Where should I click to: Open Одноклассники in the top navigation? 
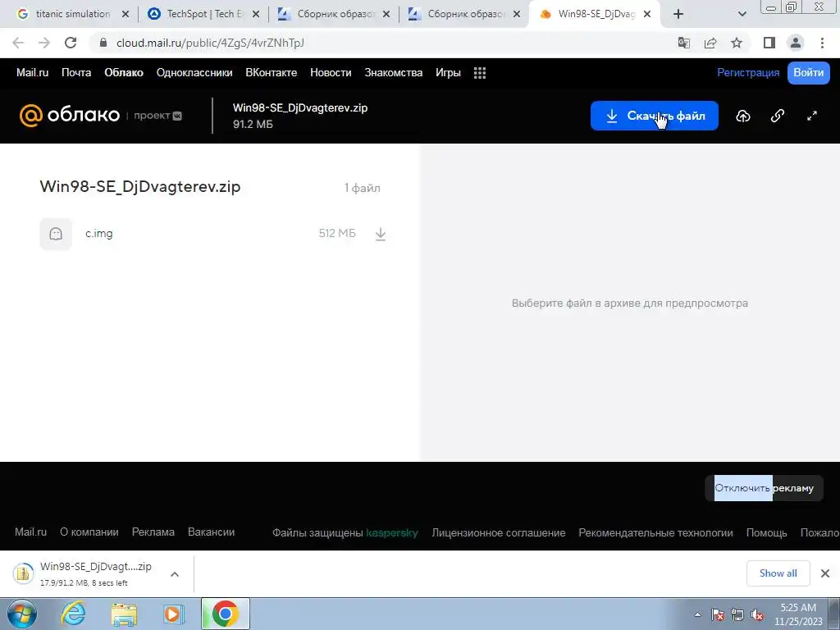[x=194, y=73]
